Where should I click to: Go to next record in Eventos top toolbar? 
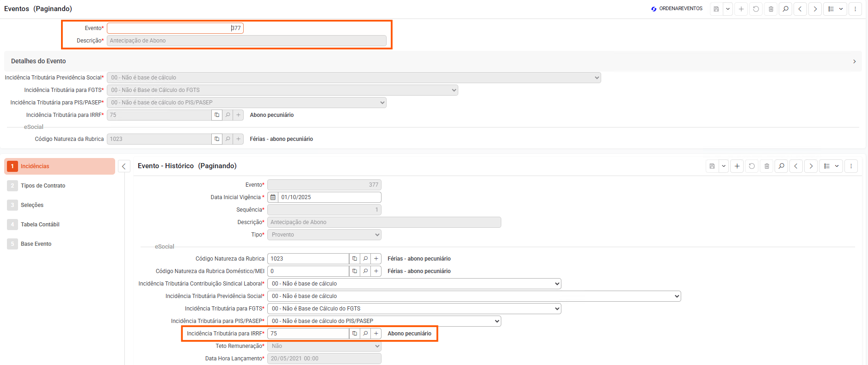[815, 9]
